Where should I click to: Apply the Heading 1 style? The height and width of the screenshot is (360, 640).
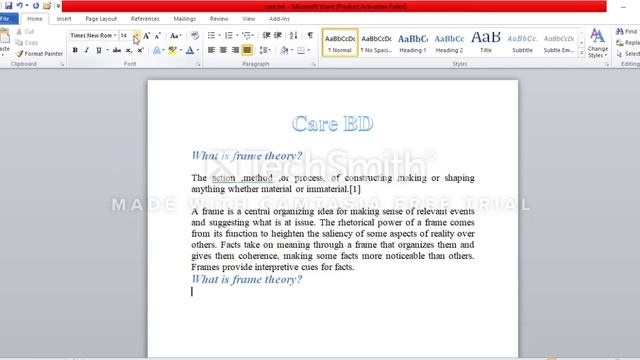coord(412,42)
